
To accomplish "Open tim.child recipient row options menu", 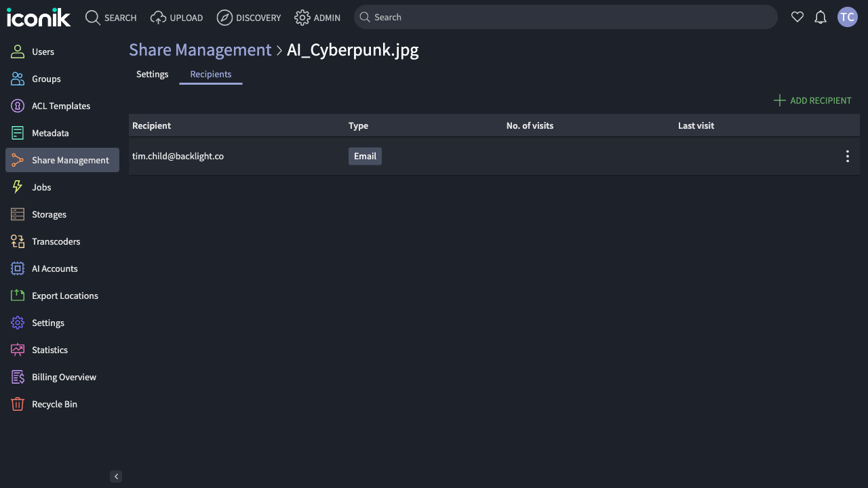I will pos(847,157).
